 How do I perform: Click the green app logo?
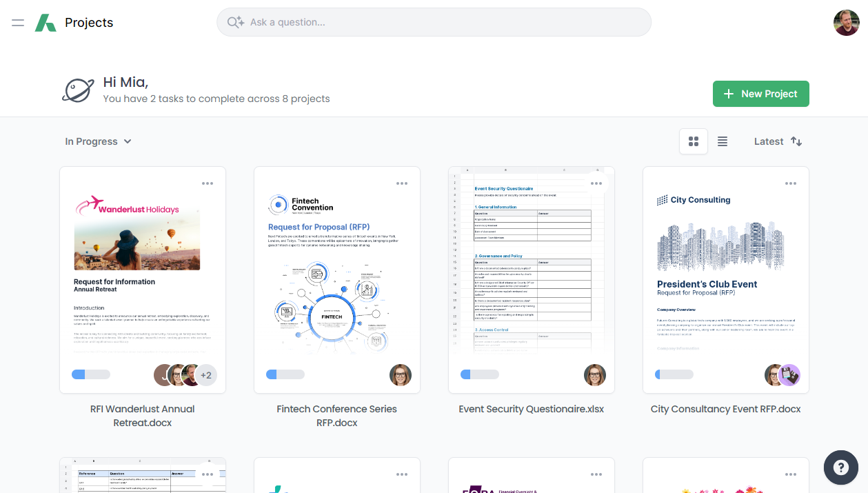(x=47, y=21)
